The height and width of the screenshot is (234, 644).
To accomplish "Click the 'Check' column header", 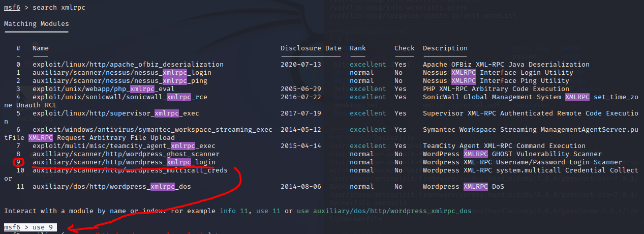I will point(405,48).
